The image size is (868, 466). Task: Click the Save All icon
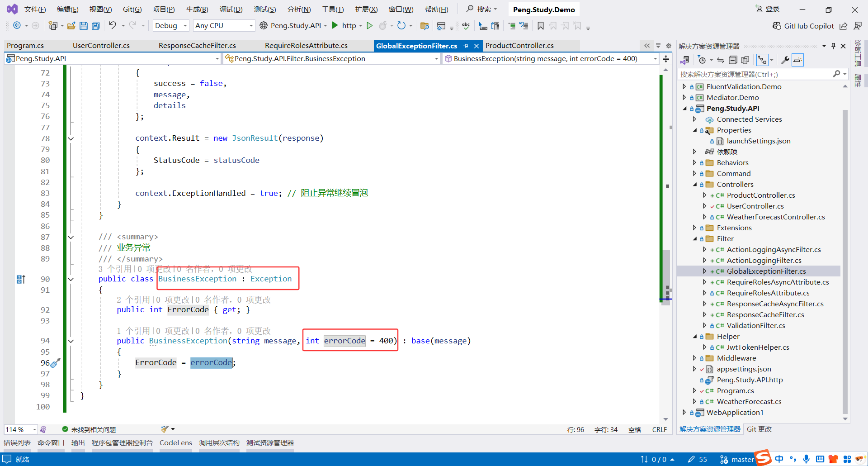coord(96,26)
